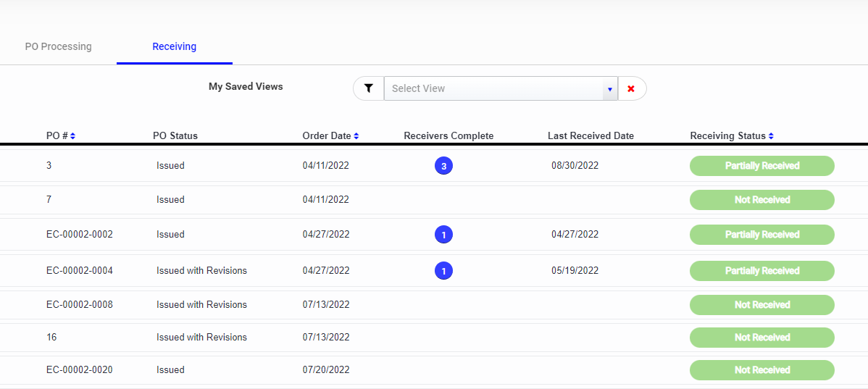
Task: Sort by Order Date column arrows
Action: pyautogui.click(x=356, y=136)
